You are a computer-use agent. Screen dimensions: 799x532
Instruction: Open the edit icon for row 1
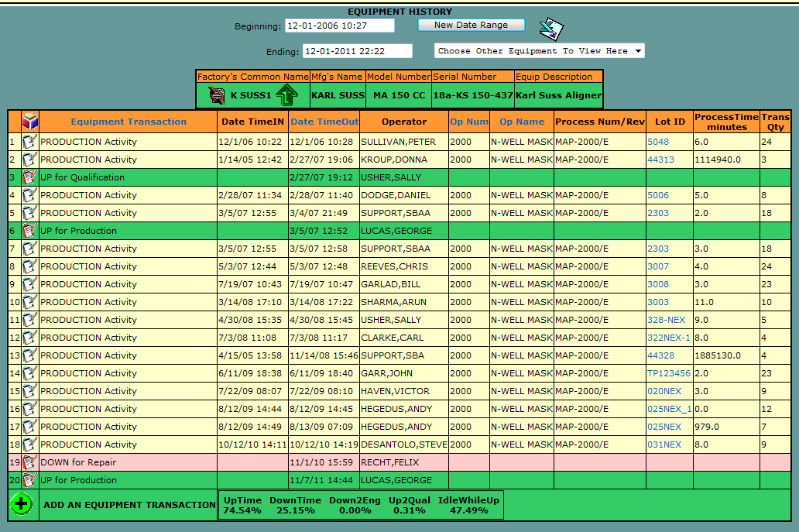(x=29, y=142)
